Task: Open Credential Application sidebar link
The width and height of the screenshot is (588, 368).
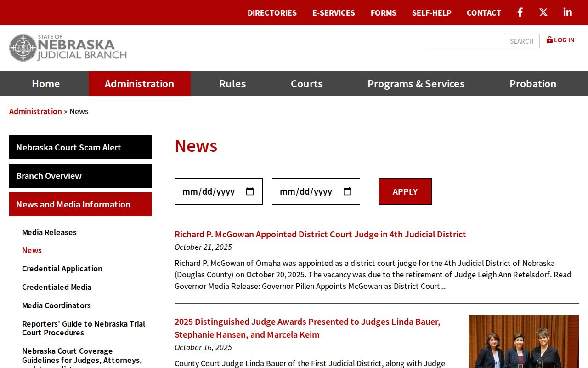Action: [62, 269]
